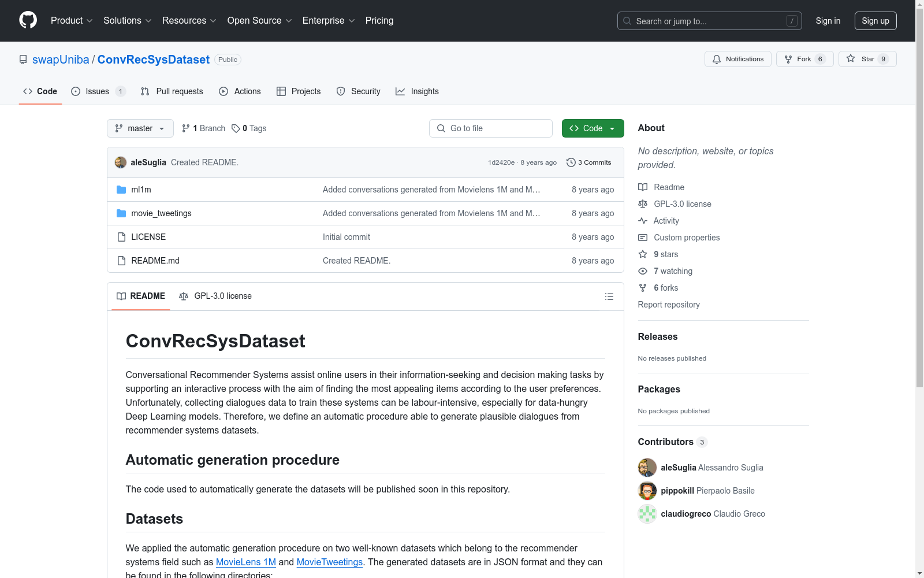Viewport: 924px width, 578px height.
Task: Select the README tab
Action: [141, 296]
